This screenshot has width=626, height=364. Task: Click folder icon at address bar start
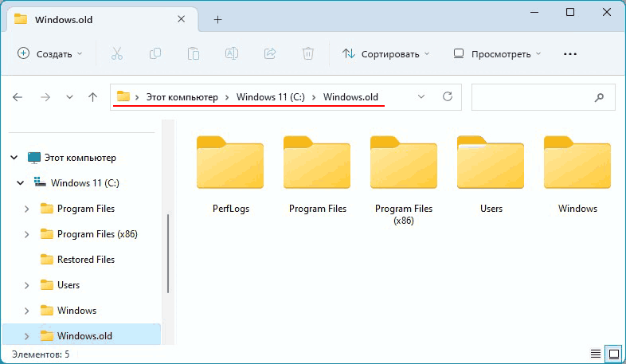click(x=123, y=96)
